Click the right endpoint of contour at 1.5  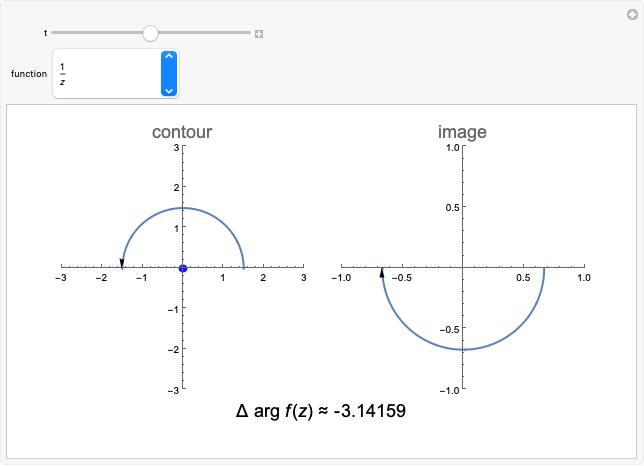pyautogui.click(x=244, y=267)
